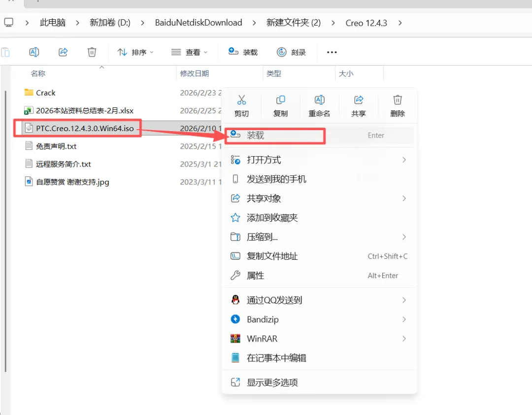Click the toolbar paste icon
This screenshot has width=532, height=415.
coord(5,52)
